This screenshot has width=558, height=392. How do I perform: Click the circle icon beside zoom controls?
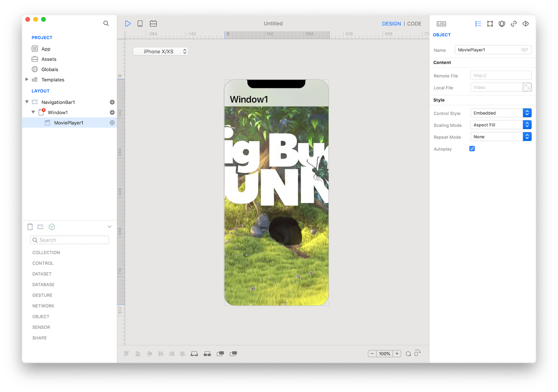(408, 354)
